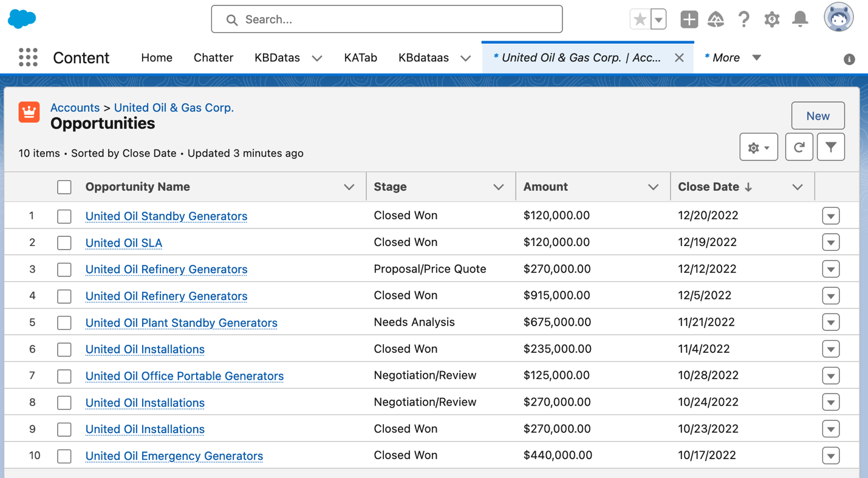Expand the Stage column menu

[x=498, y=187]
